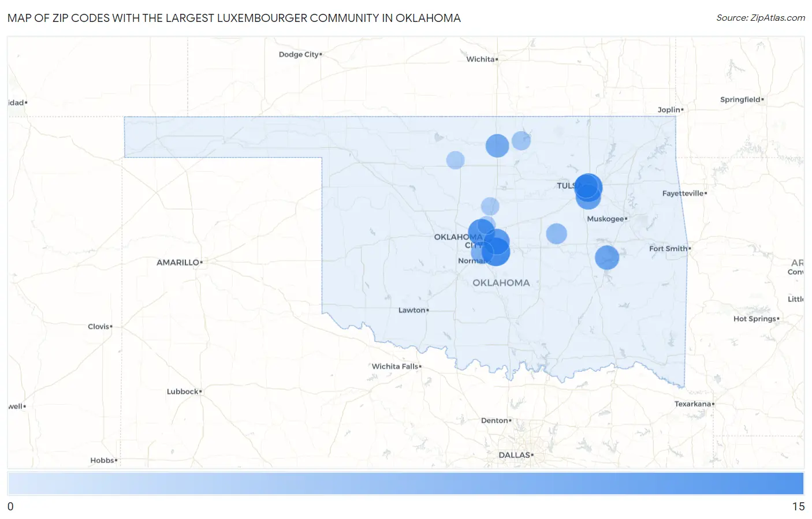Click the Texarkana label
The width and height of the screenshot is (812, 519).
pyautogui.click(x=692, y=404)
